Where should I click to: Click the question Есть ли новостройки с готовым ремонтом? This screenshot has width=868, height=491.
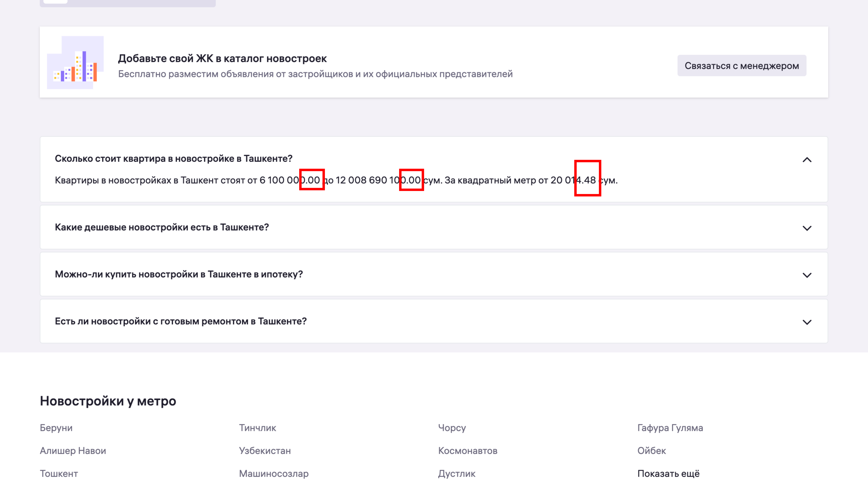pos(181,321)
